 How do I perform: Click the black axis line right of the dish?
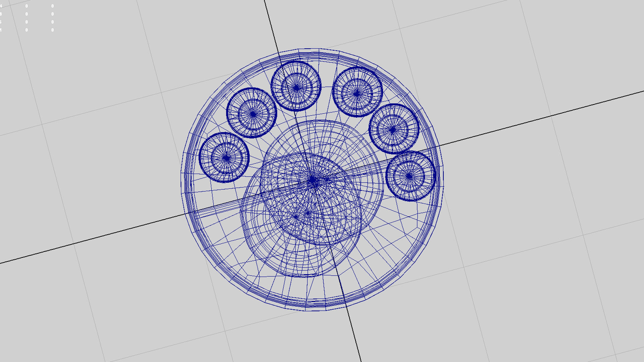coord(537,120)
